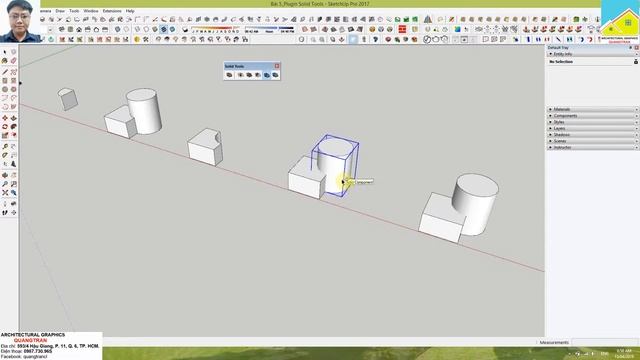Activate the Move tool
640x360 pixels.
pos(5,118)
